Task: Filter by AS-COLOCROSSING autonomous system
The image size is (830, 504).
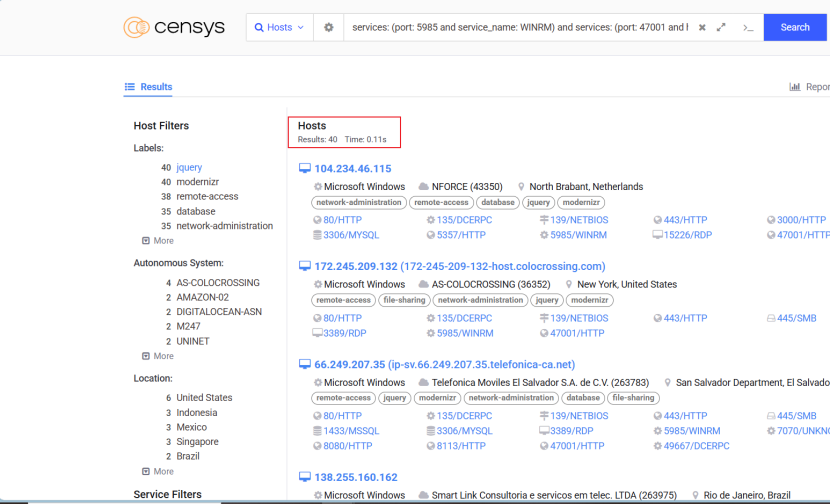Action: point(218,283)
